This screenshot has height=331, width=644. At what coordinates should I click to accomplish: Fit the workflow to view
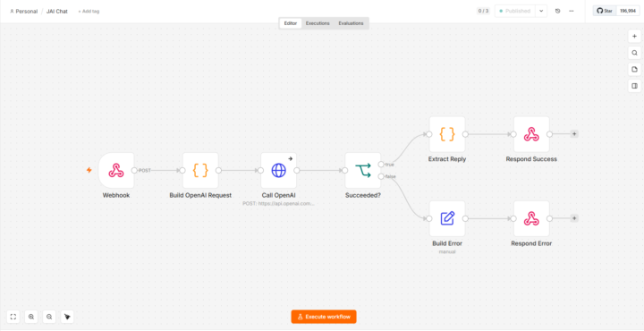13,317
